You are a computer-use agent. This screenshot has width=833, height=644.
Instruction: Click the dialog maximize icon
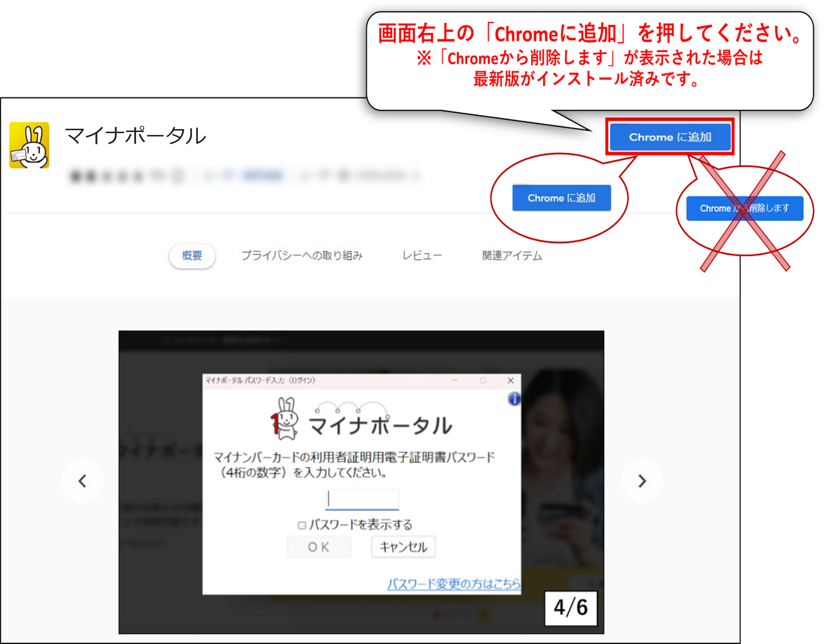(483, 381)
